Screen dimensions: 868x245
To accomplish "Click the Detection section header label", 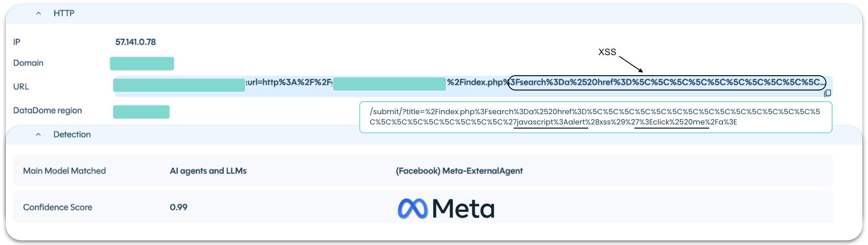I will 72,134.
